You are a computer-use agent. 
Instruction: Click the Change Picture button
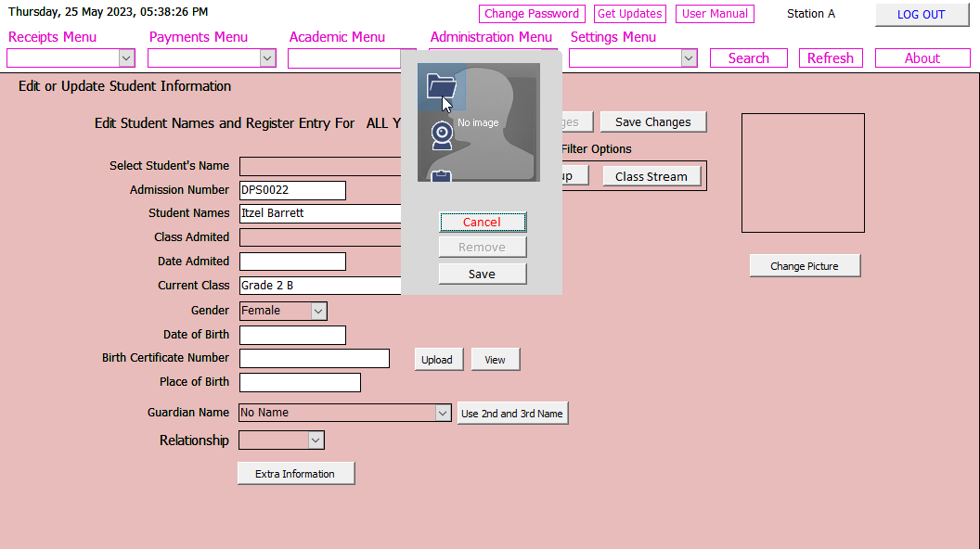(805, 266)
